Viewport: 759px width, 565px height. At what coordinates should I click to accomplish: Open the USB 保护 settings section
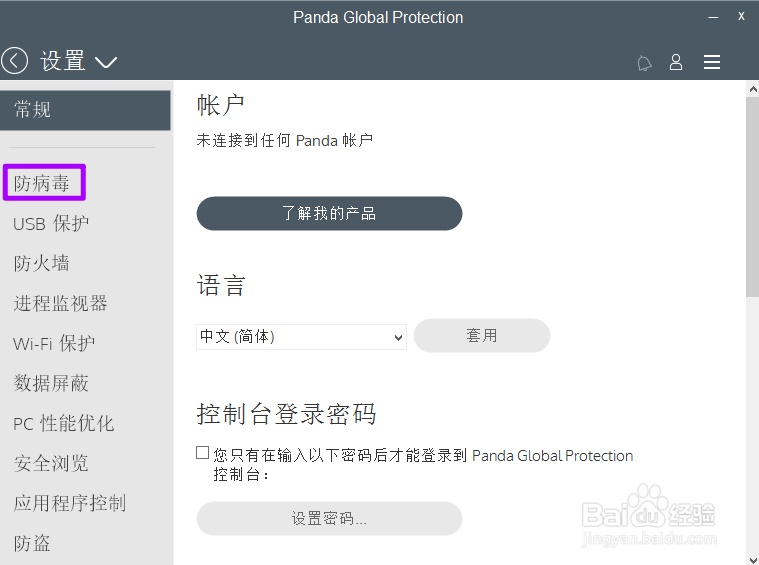pos(51,224)
